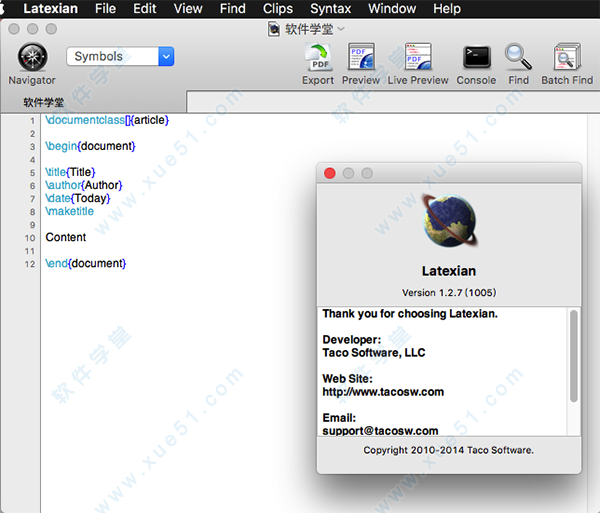The height and width of the screenshot is (513, 600).
Task: Click the About window scrollbar
Action: pos(574,356)
